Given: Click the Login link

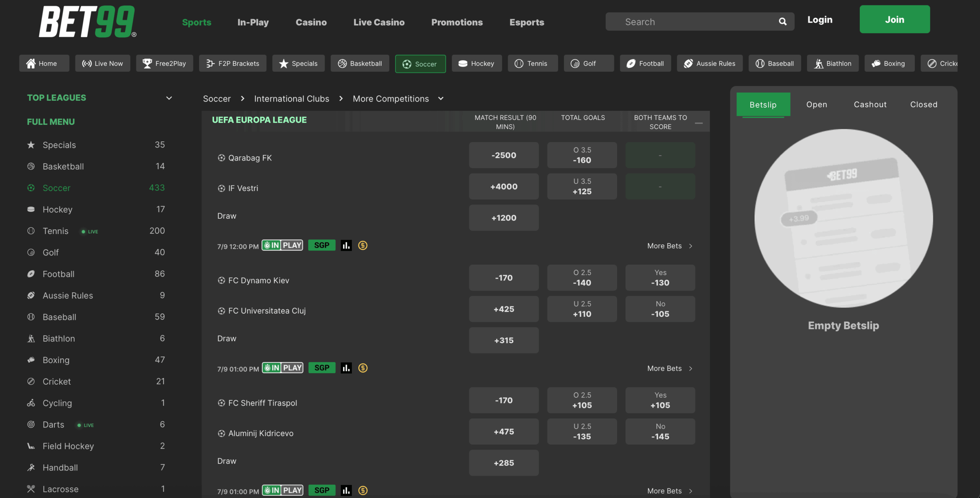Looking at the screenshot, I should (820, 20).
